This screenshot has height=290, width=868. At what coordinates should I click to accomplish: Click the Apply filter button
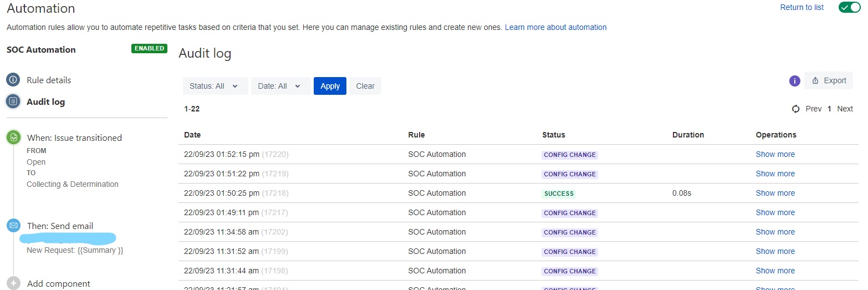click(x=330, y=86)
